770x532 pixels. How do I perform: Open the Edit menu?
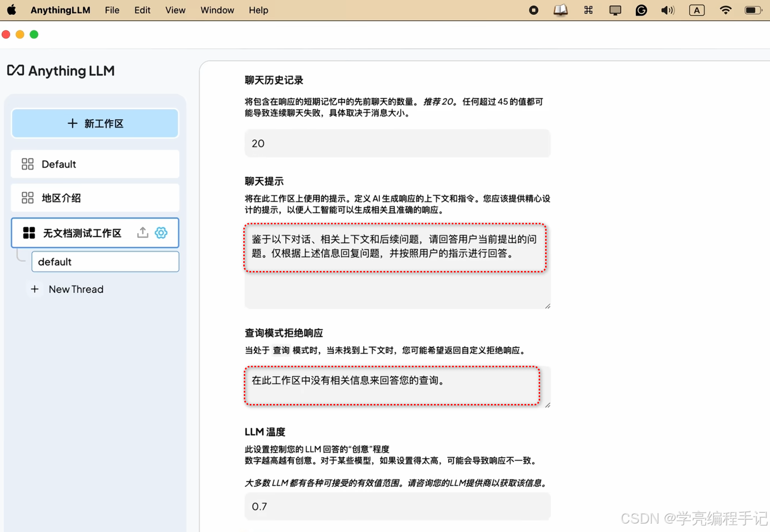(142, 10)
